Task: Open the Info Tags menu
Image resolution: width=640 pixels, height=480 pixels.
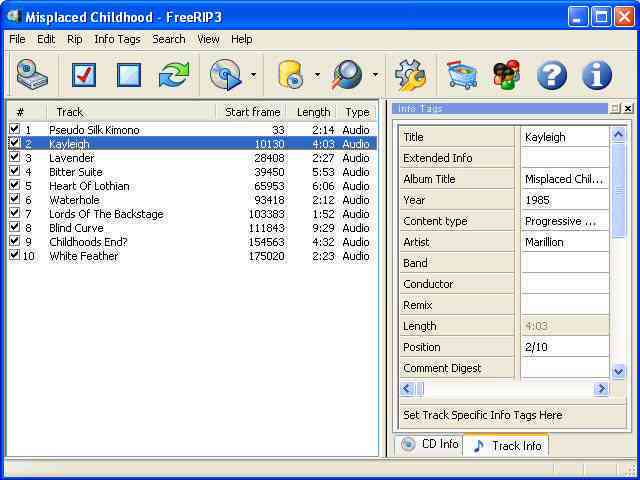Action: [x=118, y=39]
